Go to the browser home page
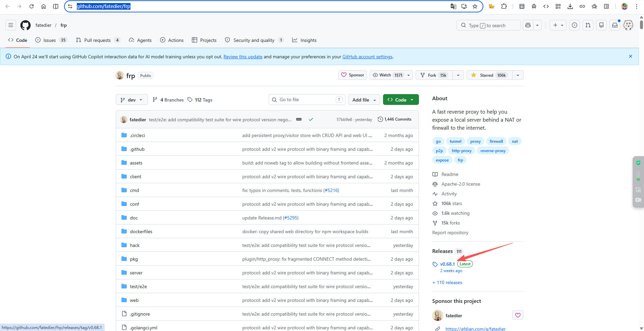The image size is (644, 331). tap(44, 6)
